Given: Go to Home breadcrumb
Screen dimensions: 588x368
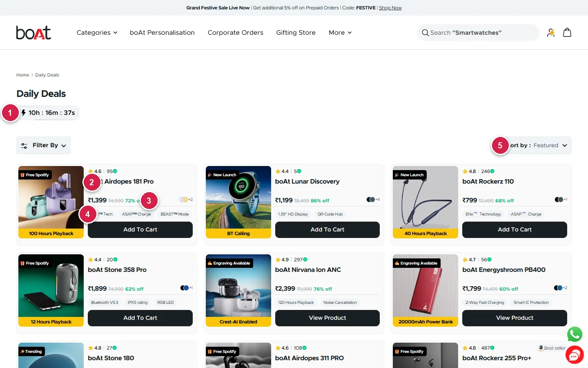Looking at the screenshot, I should [x=22, y=75].
